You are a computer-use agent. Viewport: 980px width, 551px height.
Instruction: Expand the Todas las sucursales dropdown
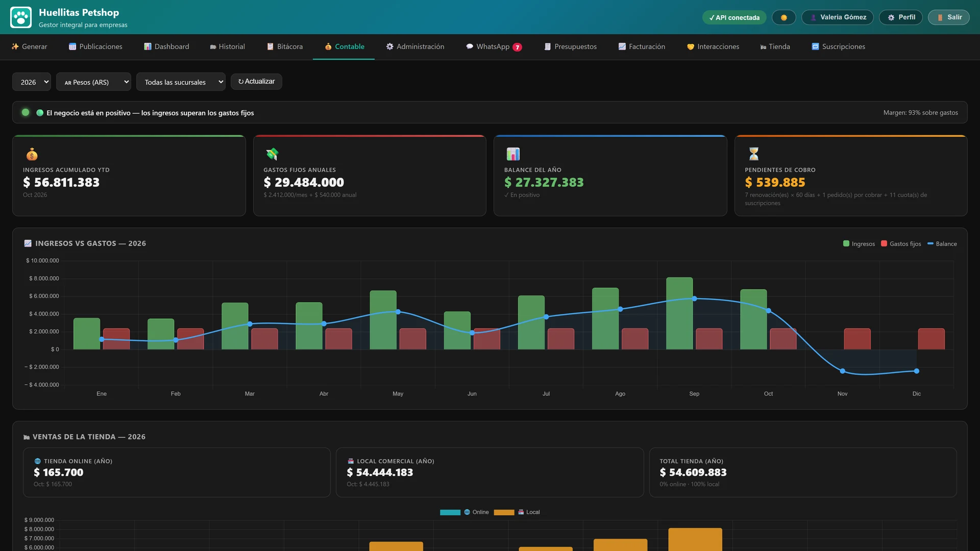(181, 82)
